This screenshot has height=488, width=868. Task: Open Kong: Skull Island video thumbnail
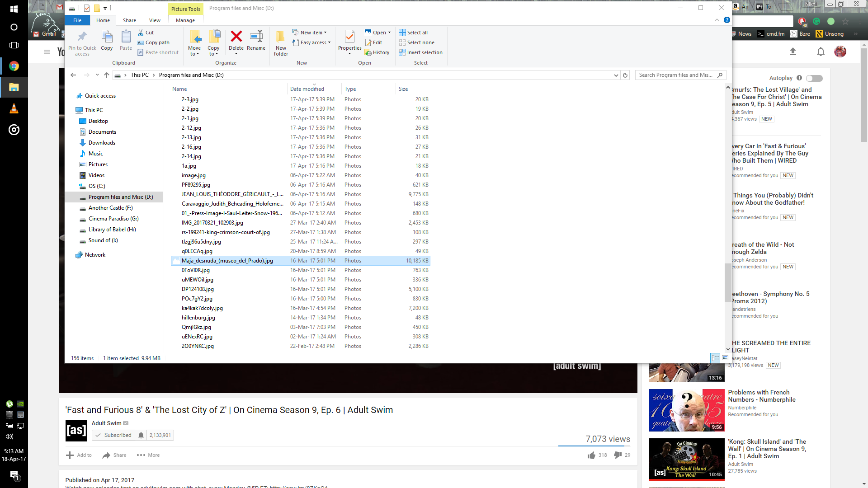click(686, 459)
